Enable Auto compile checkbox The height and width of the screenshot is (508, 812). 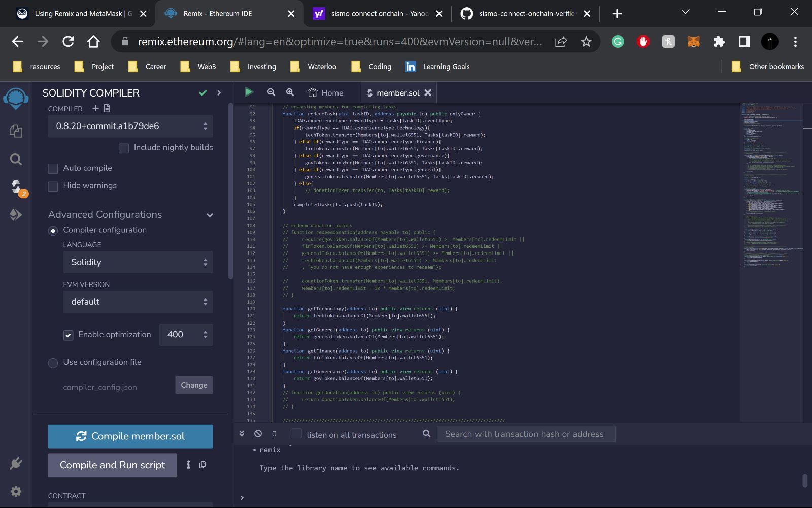coord(53,169)
